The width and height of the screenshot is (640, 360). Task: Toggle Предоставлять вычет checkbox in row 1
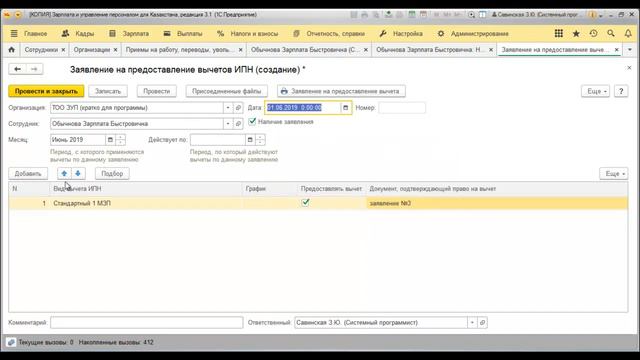(305, 203)
